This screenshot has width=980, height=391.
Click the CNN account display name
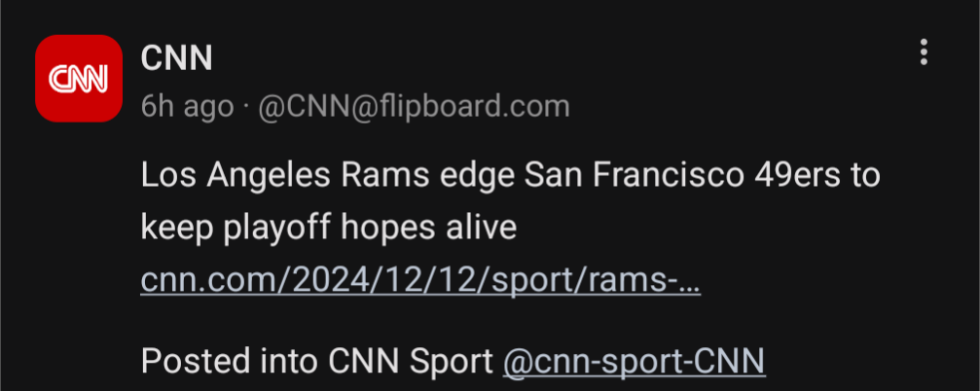(177, 58)
